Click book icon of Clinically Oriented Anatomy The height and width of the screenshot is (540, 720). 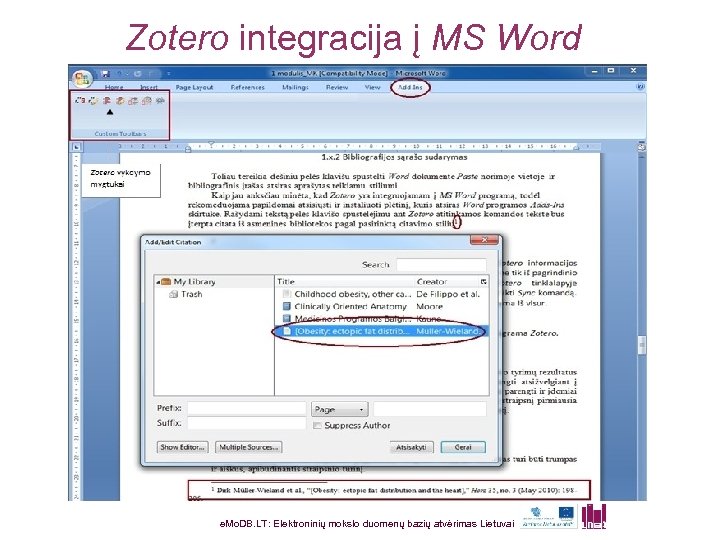[x=287, y=306]
